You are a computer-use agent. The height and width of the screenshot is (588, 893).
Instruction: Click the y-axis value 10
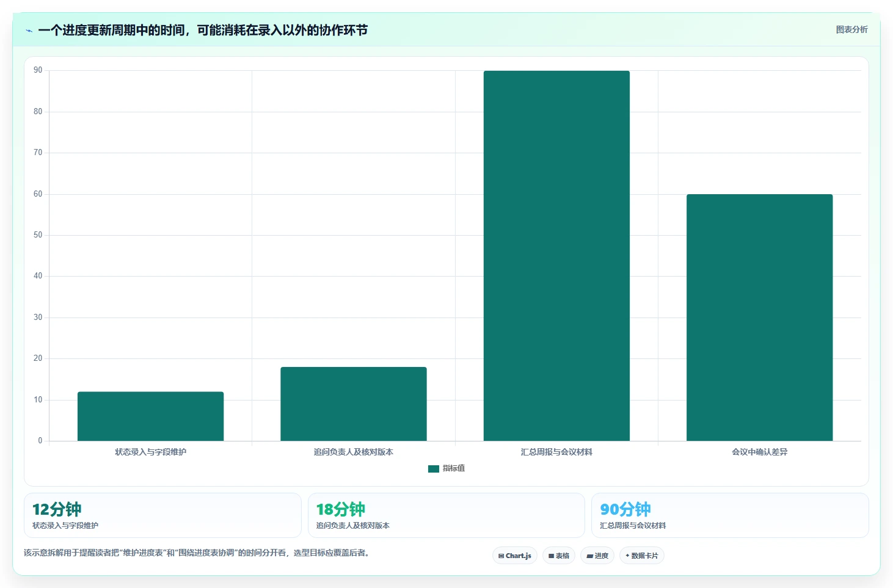coord(38,400)
